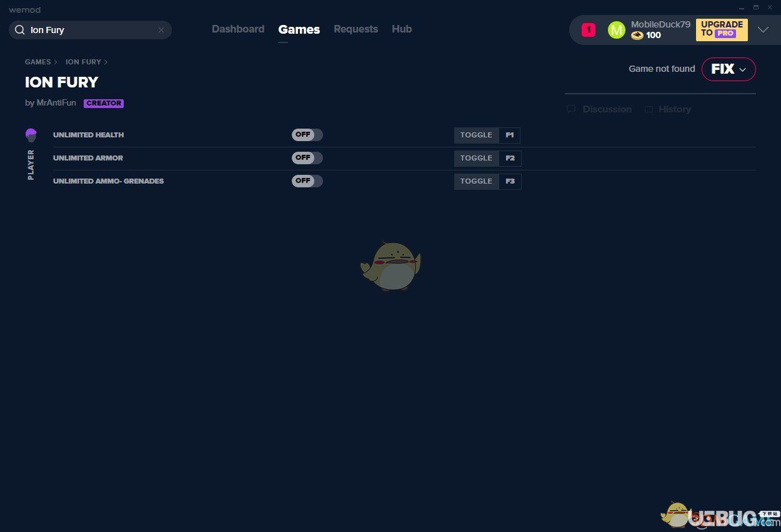The height and width of the screenshot is (532, 781).
Task: Click the CREATOR badge
Action: click(104, 104)
